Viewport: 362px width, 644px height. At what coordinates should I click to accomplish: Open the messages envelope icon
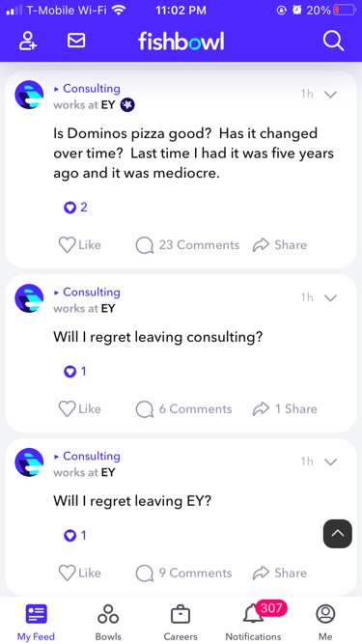click(76, 41)
